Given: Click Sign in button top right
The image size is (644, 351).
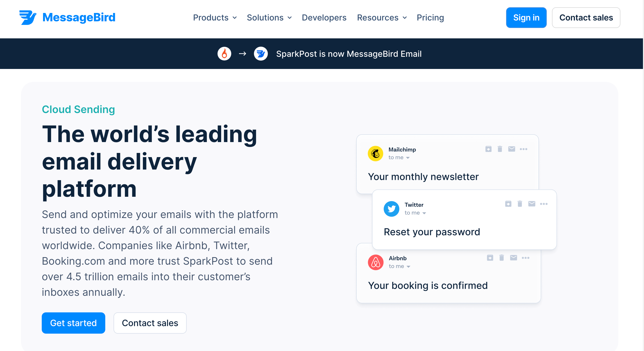Looking at the screenshot, I should click(x=526, y=18).
